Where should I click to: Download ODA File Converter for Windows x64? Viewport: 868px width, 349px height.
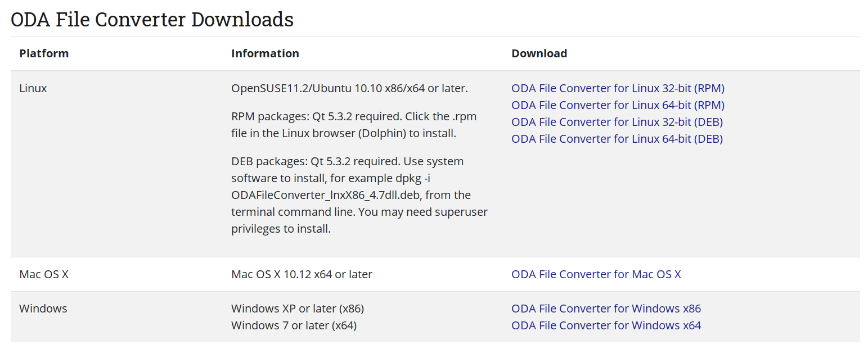(x=606, y=325)
